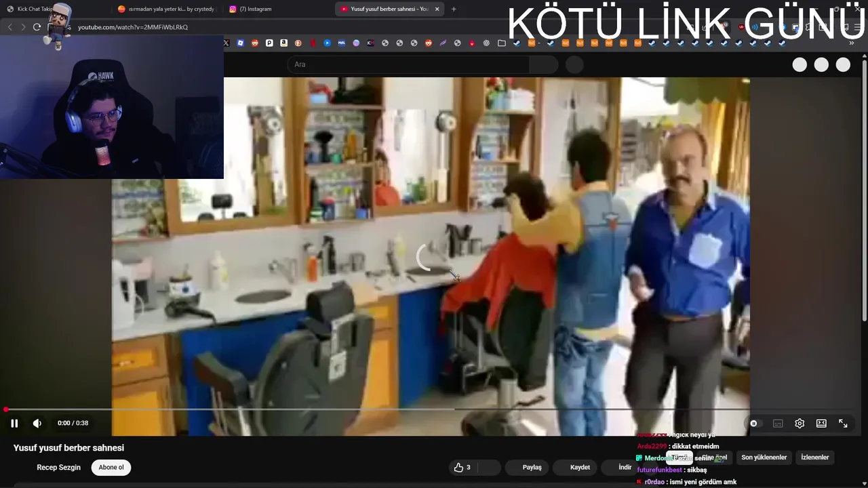Screen dimensions: 868x488
Task: Open the purple feather bookmark icon
Action: 443,43
